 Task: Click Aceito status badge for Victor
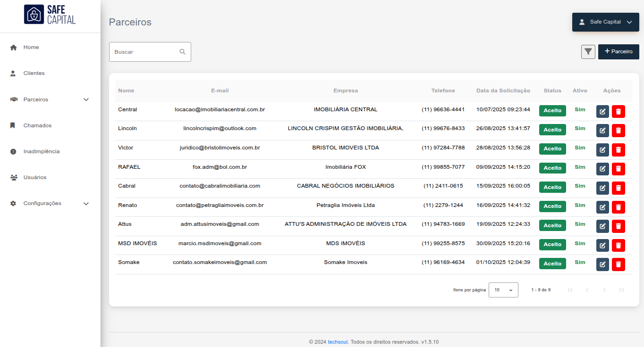[552, 149]
